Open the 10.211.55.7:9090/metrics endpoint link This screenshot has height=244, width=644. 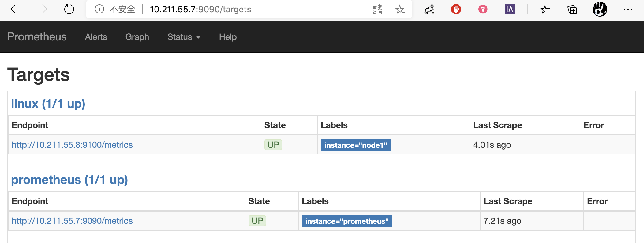(72, 221)
